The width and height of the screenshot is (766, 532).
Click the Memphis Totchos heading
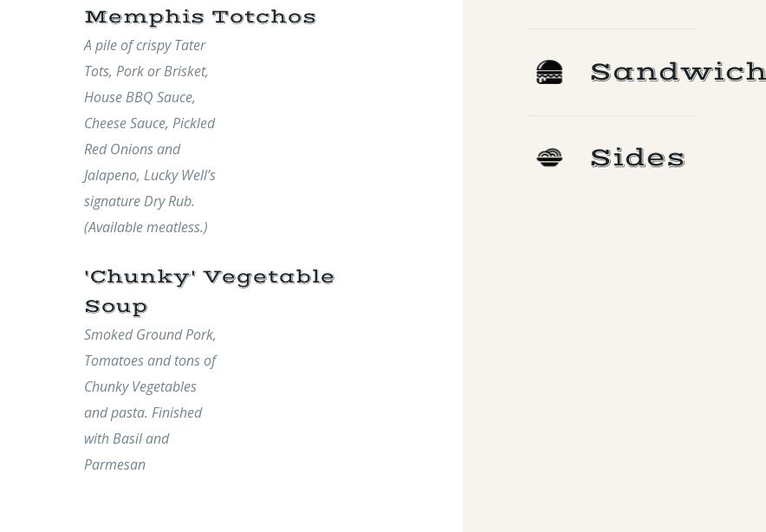[200, 17]
